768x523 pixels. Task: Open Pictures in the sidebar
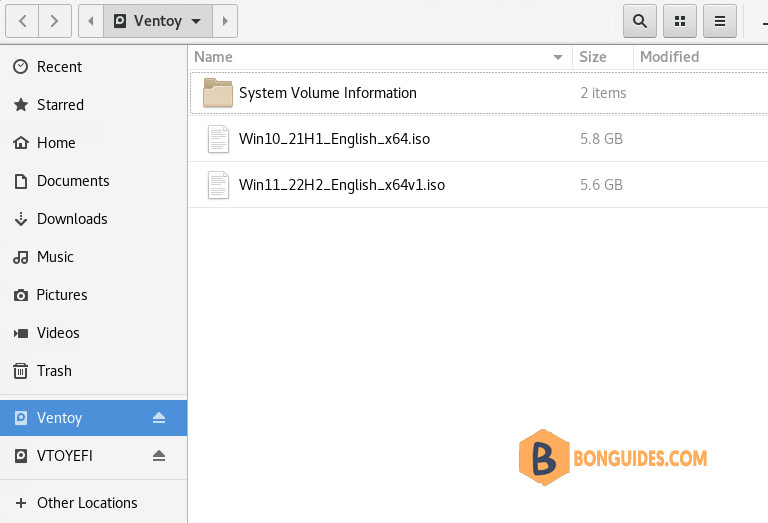(x=93, y=295)
